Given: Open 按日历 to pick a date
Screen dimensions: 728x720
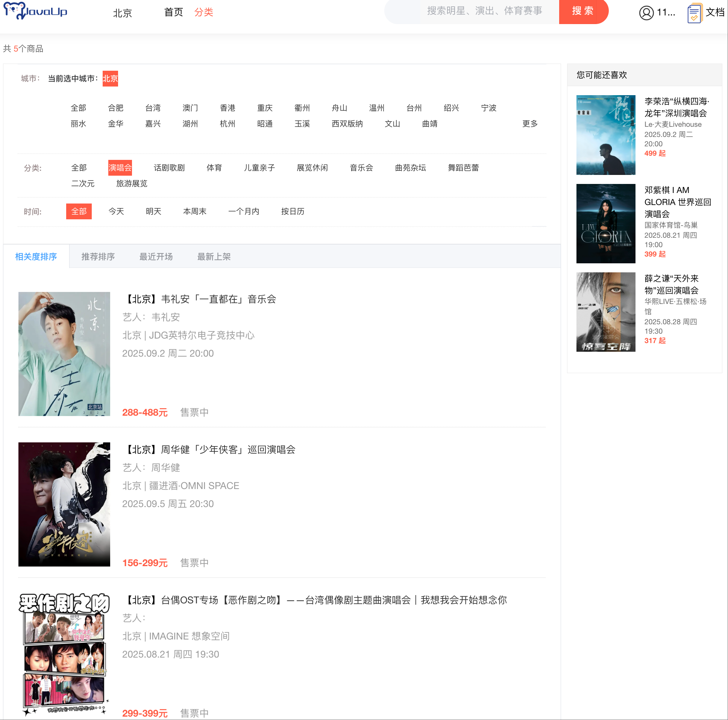Looking at the screenshot, I should pyautogui.click(x=293, y=211).
